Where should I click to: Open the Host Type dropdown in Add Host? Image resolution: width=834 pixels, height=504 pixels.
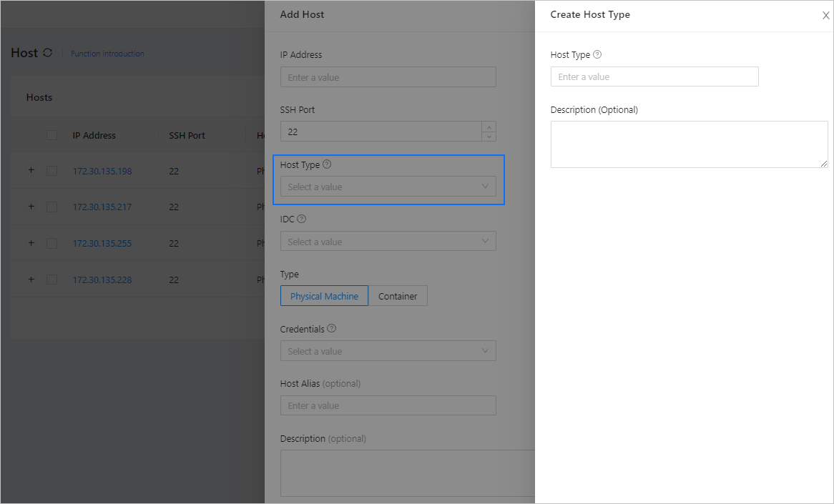point(388,187)
